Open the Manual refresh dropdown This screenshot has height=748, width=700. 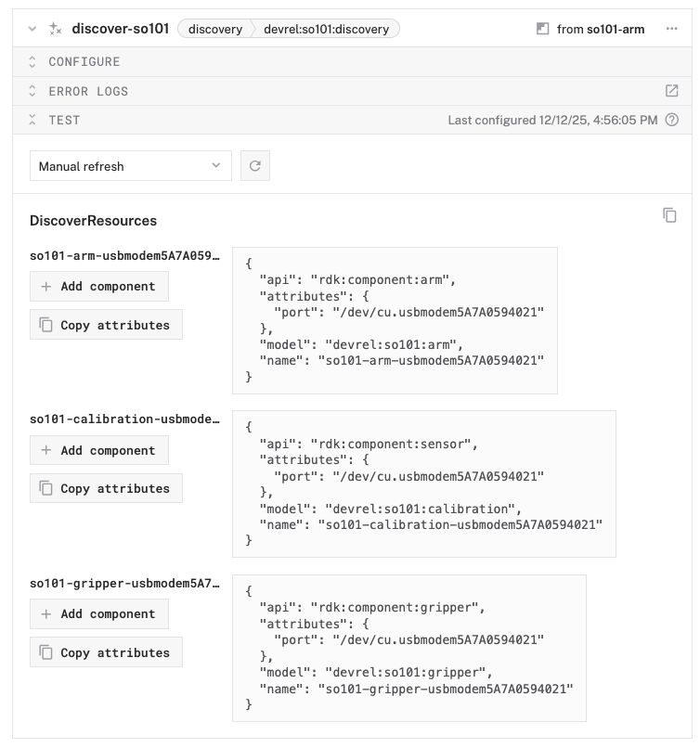[130, 166]
